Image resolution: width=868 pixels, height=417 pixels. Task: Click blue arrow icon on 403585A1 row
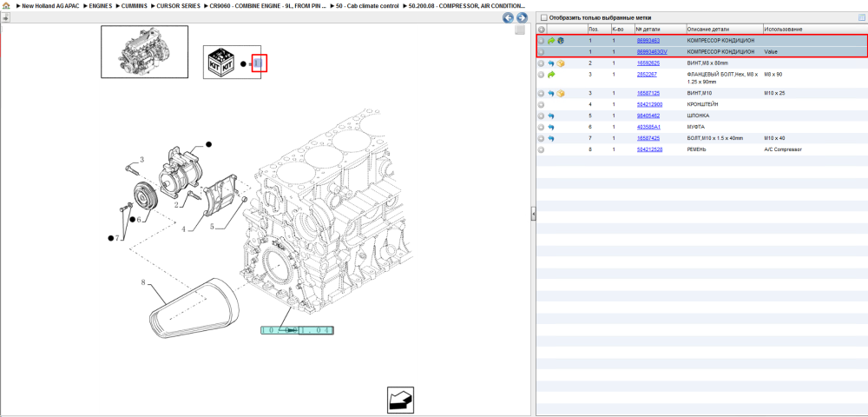(551, 127)
